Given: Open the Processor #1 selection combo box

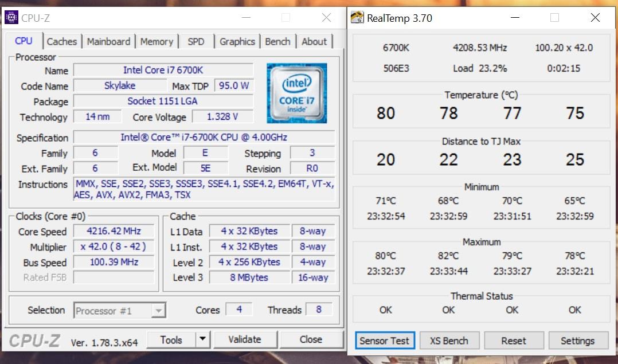Looking at the screenshot, I should point(119,311).
